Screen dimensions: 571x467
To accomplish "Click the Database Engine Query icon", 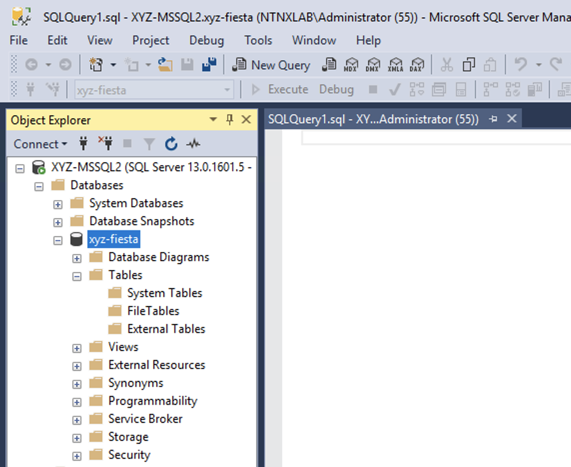I will tap(329, 65).
